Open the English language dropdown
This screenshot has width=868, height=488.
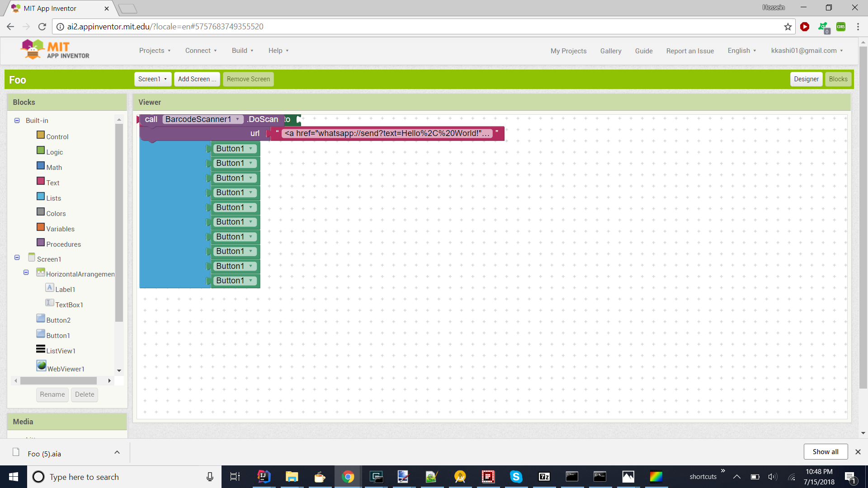tap(741, 51)
